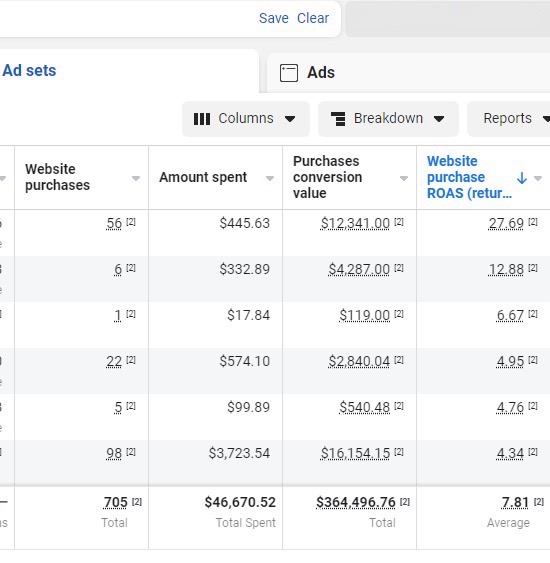Sort by Amount spent header
Viewport: 550px width, 563px height.
pyautogui.click(x=203, y=177)
